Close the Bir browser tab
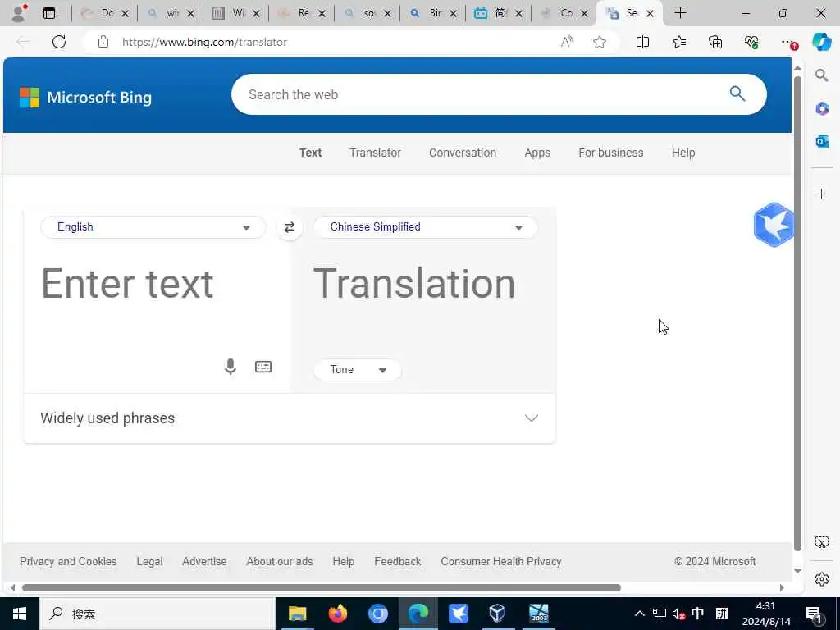Image resolution: width=840 pixels, height=630 pixels. coord(453,13)
